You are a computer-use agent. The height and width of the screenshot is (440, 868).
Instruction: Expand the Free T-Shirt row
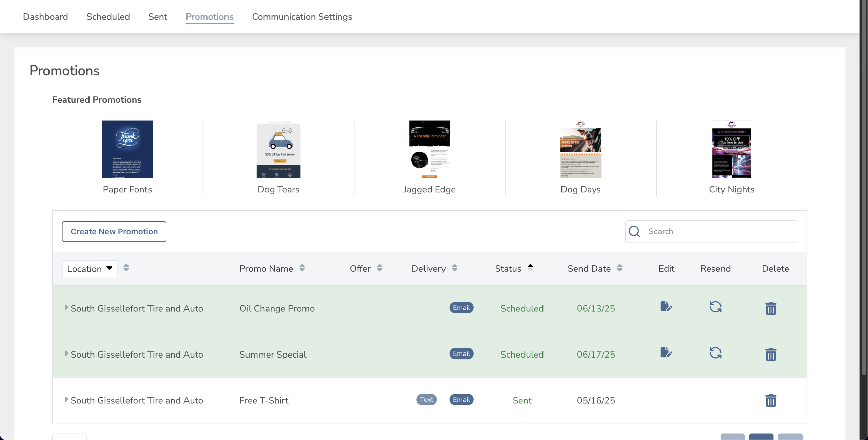(67, 399)
